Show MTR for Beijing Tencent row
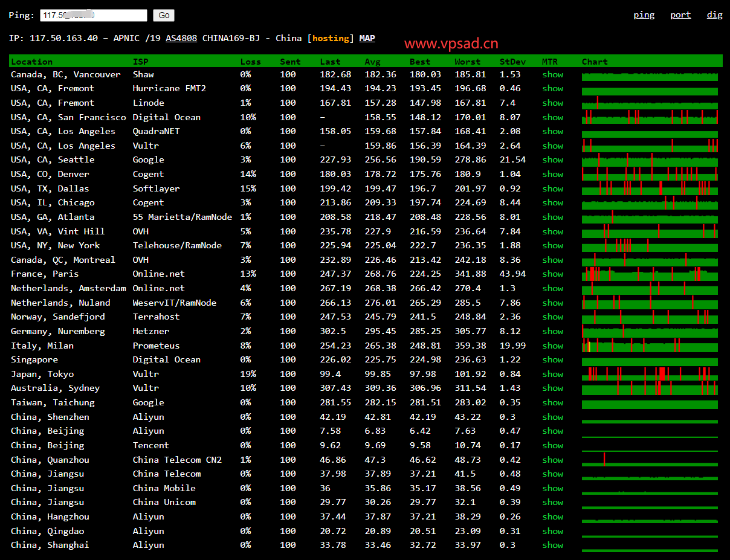Viewport: 730px width, 560px height. click(x=552, y=445)
